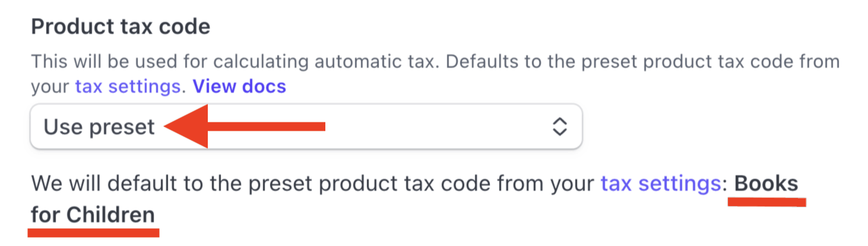Click the word 'your' before tax settings link
The image size is (868, 246).
50,87
